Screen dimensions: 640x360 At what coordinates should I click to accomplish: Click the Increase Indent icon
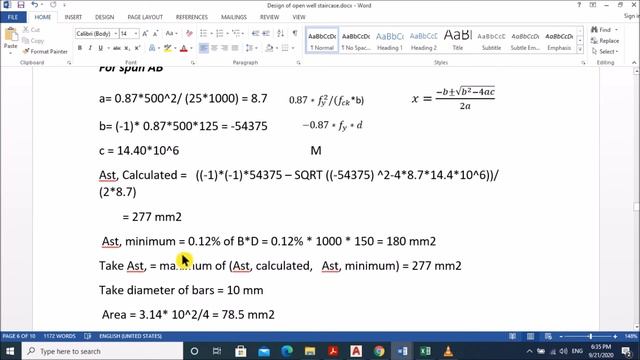pos(266,33)
